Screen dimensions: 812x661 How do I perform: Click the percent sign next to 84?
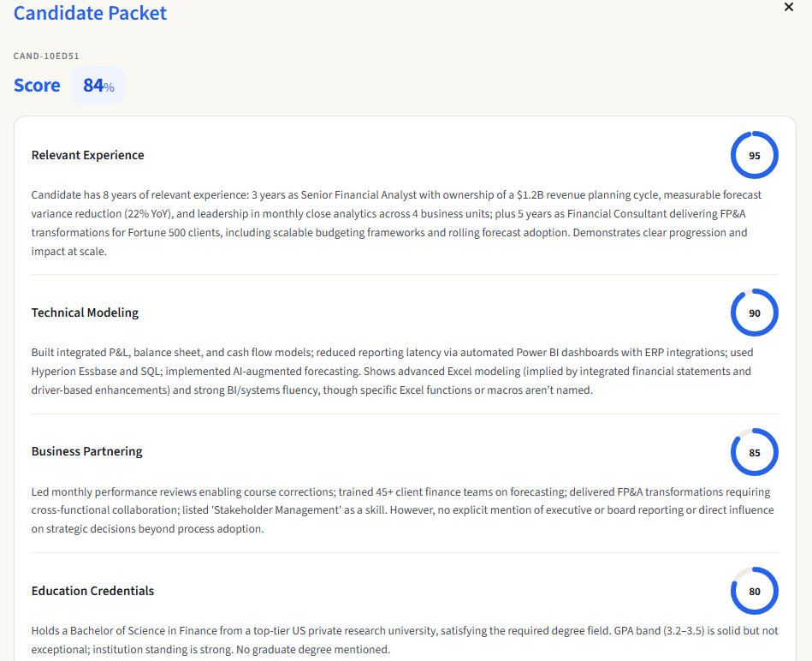(x=109, y=87)
